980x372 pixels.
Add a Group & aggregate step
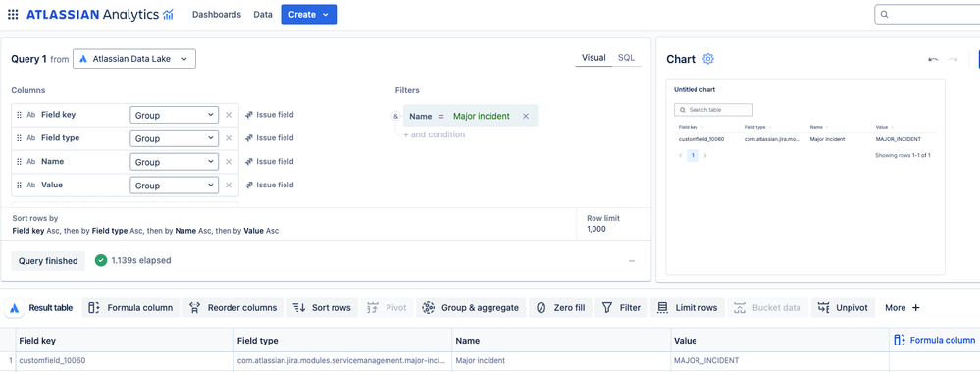471,307
